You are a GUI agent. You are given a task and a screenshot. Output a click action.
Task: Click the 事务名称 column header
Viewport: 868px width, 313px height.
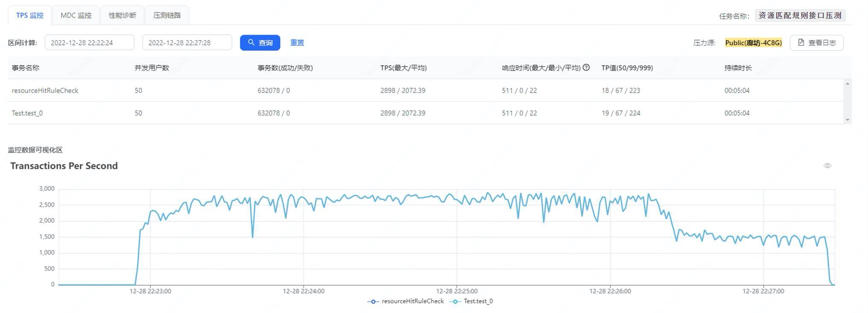(x=26, y=68)
